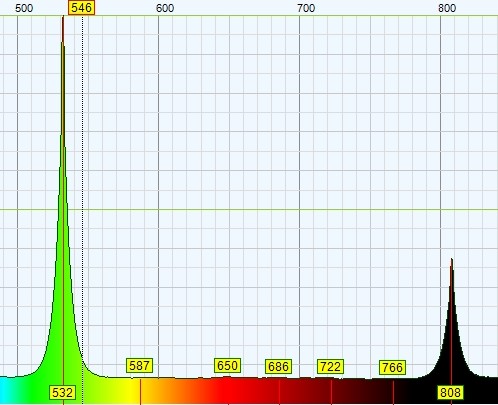Click the 587 peak label
Screen dimensions: 498x405
click(x=140, y=366)
